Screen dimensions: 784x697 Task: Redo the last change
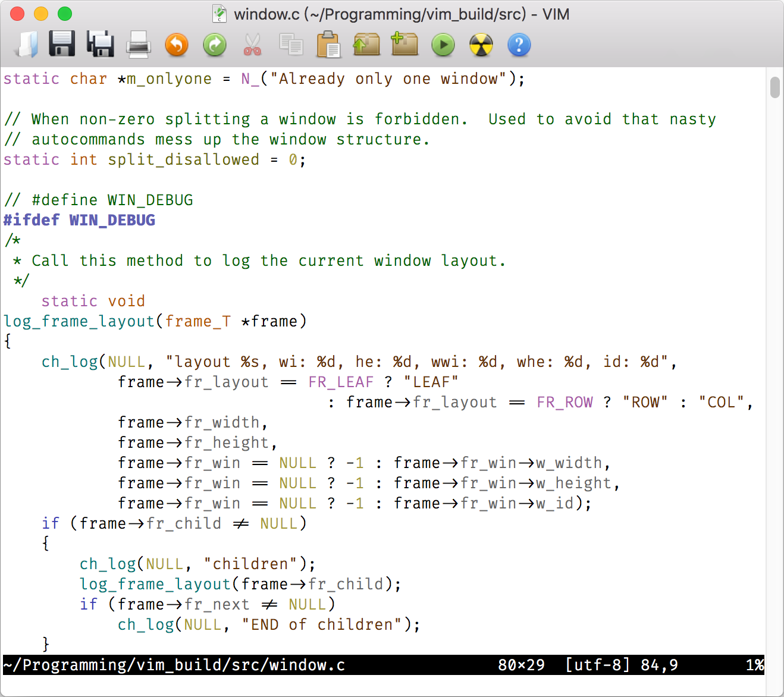[x=214, y=45]
